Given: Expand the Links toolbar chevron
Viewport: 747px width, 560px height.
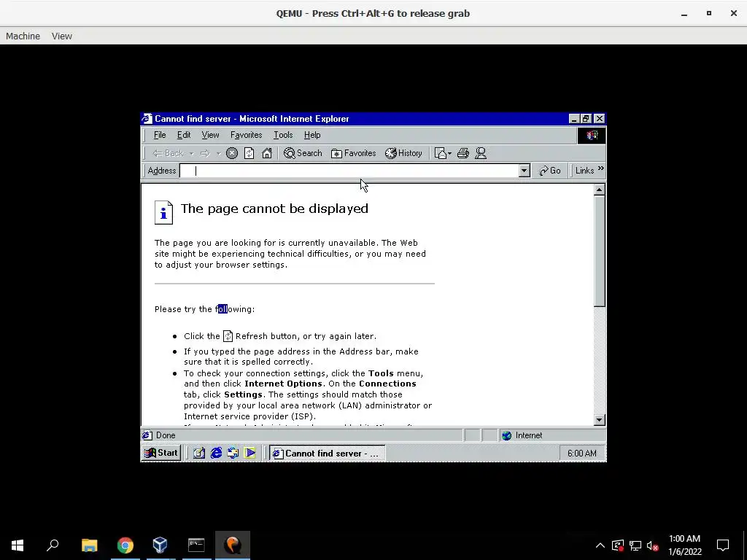Looking at the screenshot, I should tap(601, 168).
